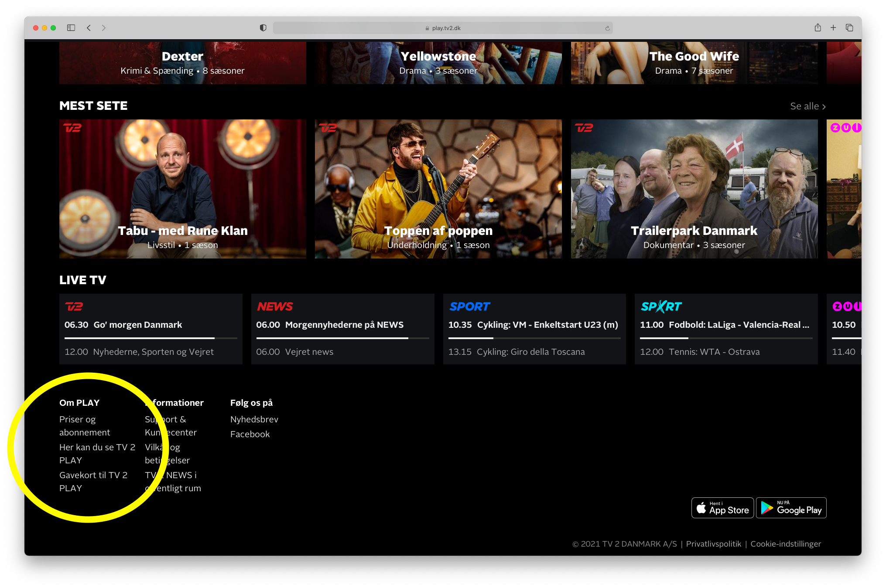Click Morgennyhederne progress bar
The height and width of the screenshot is (588, 886).
[x=343, y=338]
